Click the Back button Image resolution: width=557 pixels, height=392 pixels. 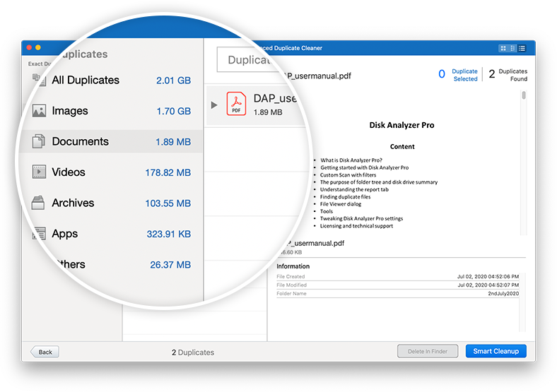[45, 352]
